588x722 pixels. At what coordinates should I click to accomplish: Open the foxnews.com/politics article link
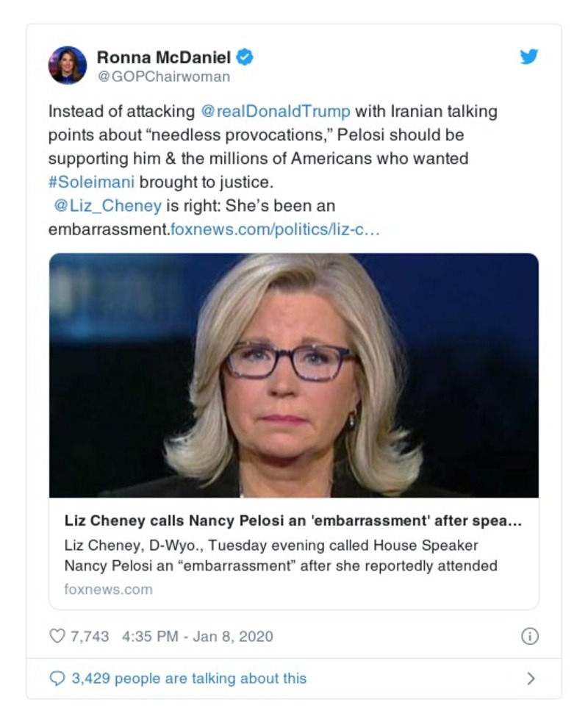(275, 229)
